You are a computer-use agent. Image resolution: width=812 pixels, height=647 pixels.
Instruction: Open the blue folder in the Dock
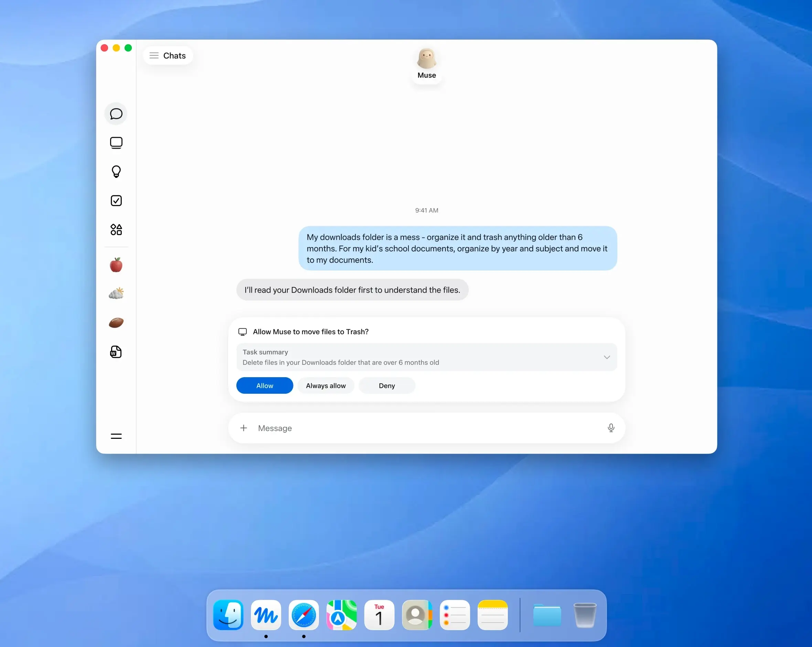(547, 615)
